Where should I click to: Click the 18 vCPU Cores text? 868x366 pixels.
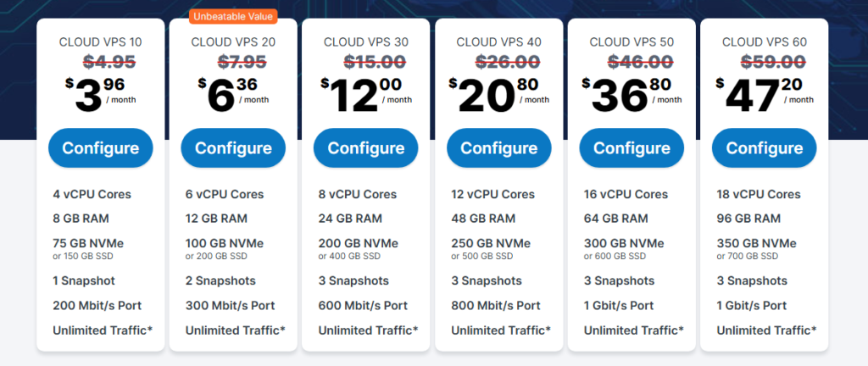[759, 194]
